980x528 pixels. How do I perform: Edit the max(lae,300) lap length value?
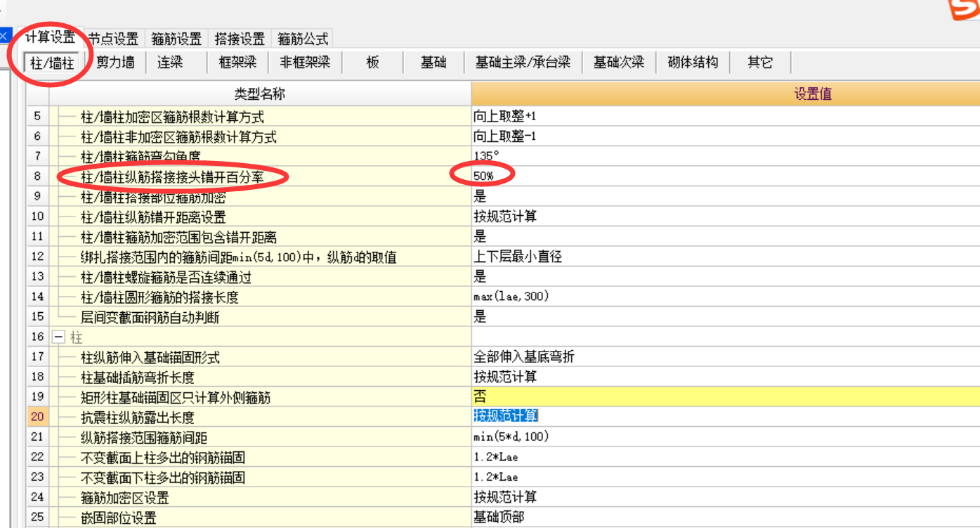click(x=726, y=297)
